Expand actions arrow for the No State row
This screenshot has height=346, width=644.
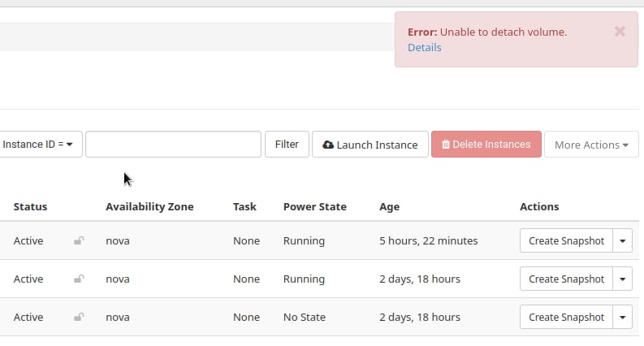(623, 317)
